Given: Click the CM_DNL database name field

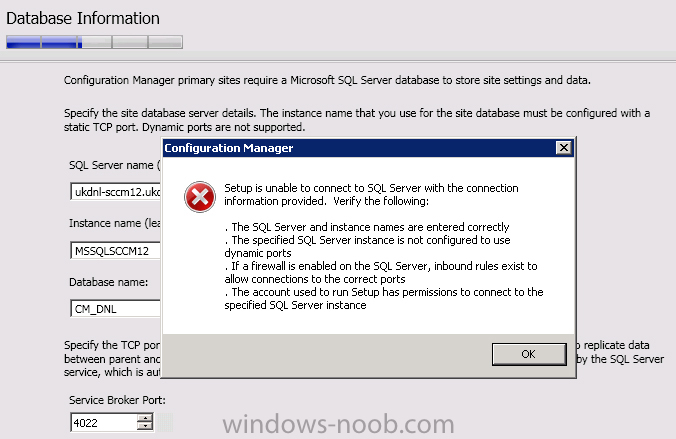Looking at the screenshot, I should pos(115,309).
